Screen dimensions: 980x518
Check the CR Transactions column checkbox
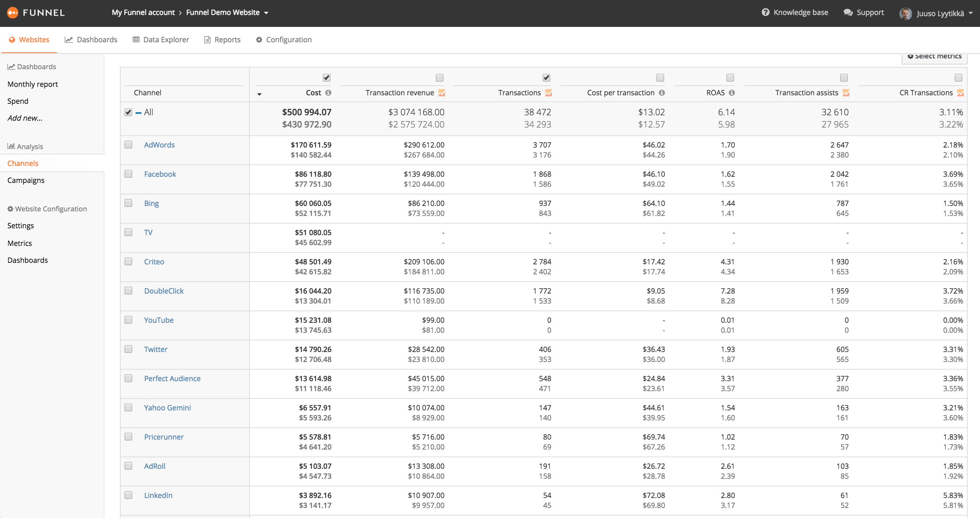coord(958,78)
